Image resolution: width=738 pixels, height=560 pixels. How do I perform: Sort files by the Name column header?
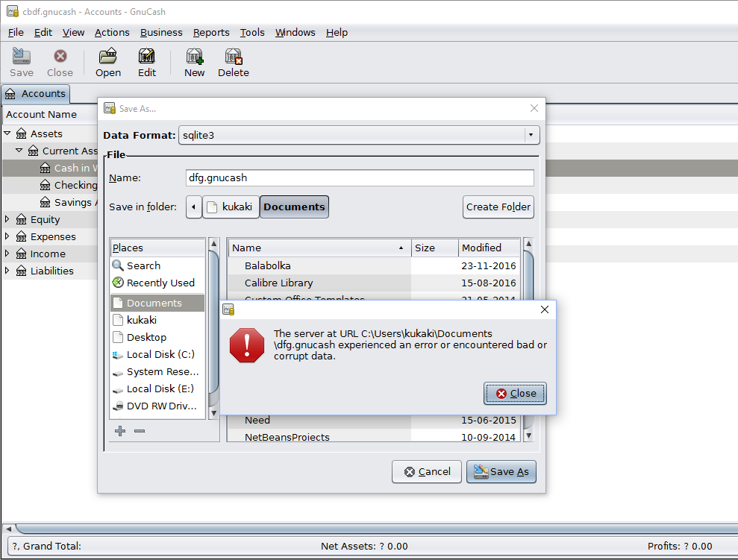[x=319, y=248]
